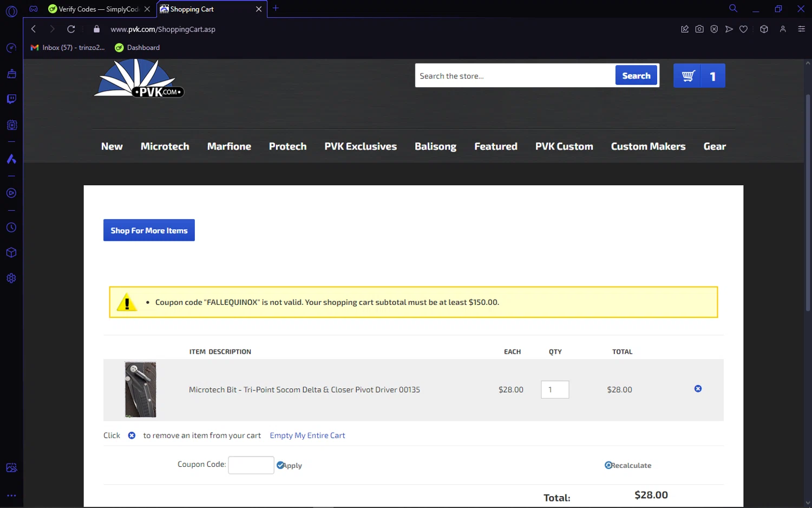812x508 pixels.
Task: Open the New menu category
Action: [112, 146]
